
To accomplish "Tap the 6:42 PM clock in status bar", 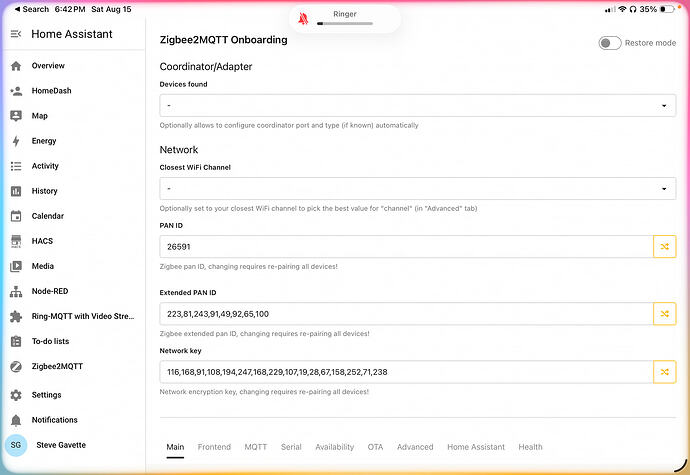I will click(x=70, y=9).
